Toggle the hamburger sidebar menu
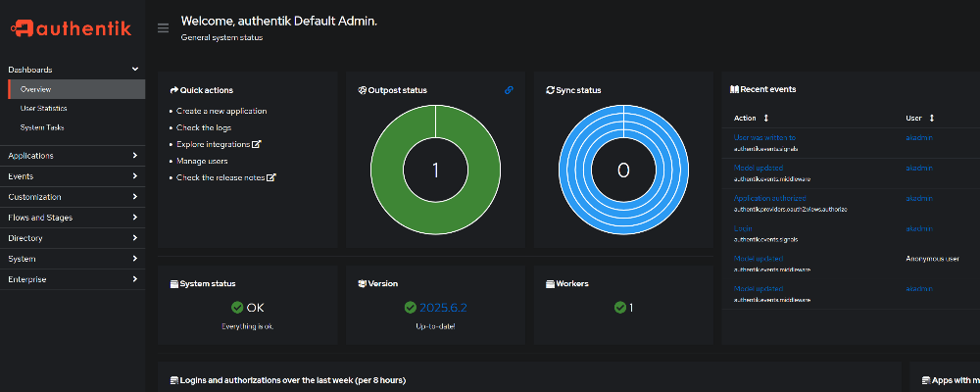Viewport: 980px width, 392px height. (163, 27)
